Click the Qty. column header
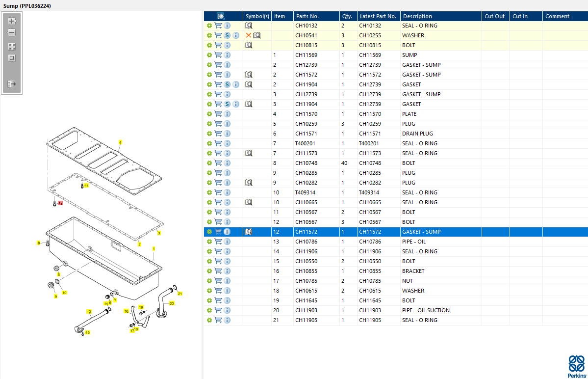Viewport: 588px width, 379px height. (347, 16)
